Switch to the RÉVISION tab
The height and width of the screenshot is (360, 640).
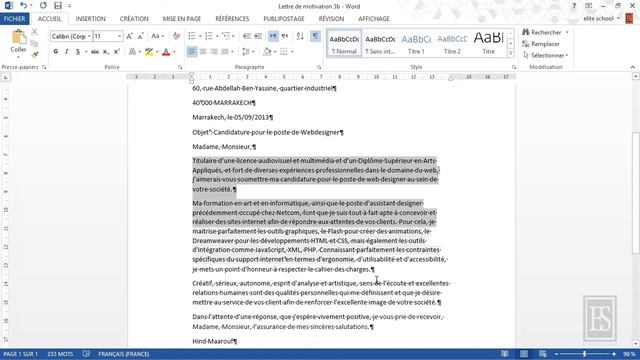pos(331,19)
